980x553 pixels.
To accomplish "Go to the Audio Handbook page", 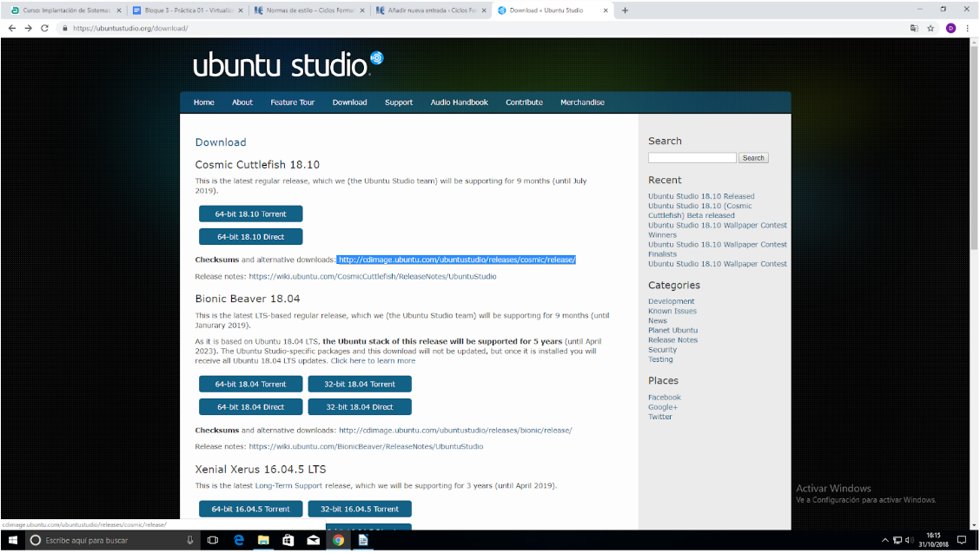I will click(x=459, y=102).
